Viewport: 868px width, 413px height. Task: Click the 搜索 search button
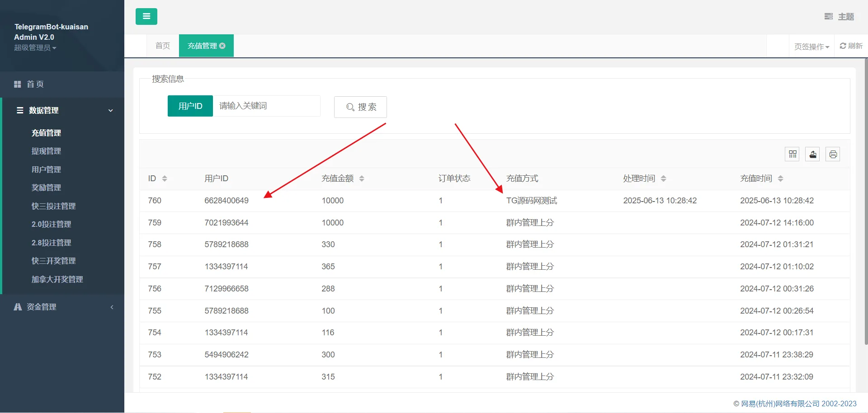pos(360,107)
